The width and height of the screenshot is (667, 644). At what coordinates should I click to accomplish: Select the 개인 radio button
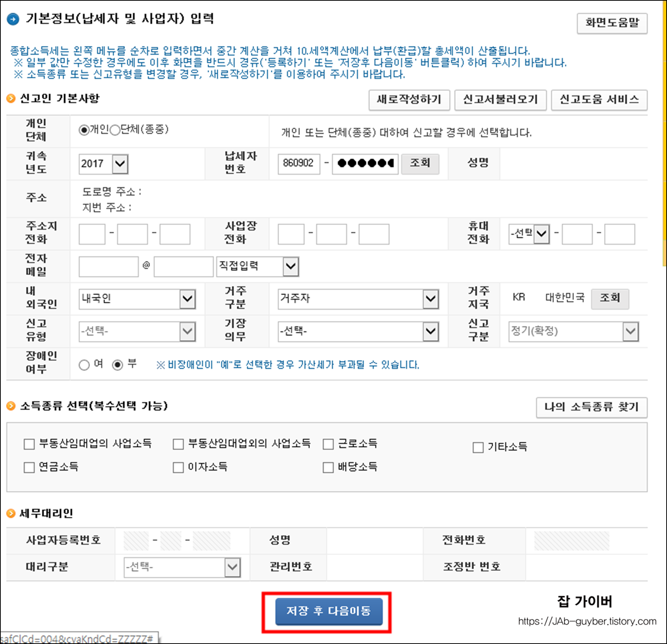84,130
